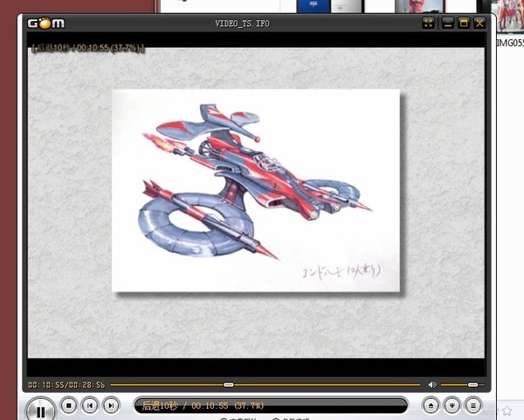The width and height of the screenshot is (524, 420).
Task: Stop the video with the square button
Action: [69, 406]
